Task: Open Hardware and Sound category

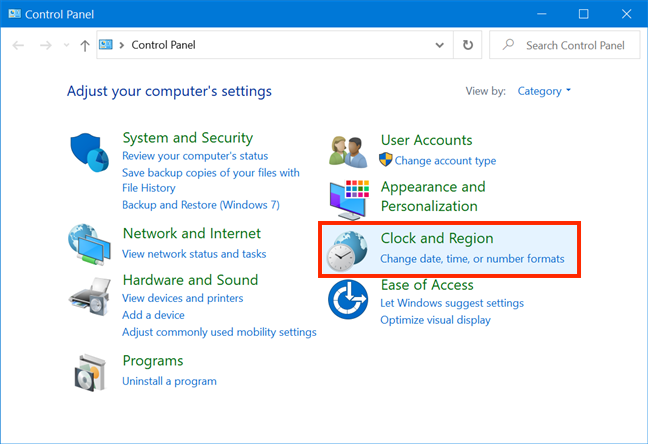Action: (191, 280)
